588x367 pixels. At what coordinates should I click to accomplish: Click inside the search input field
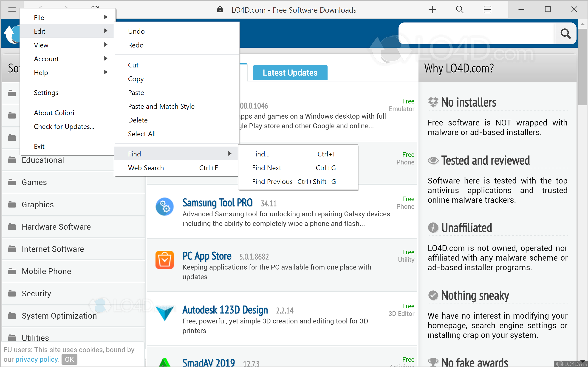coord(476,33)
